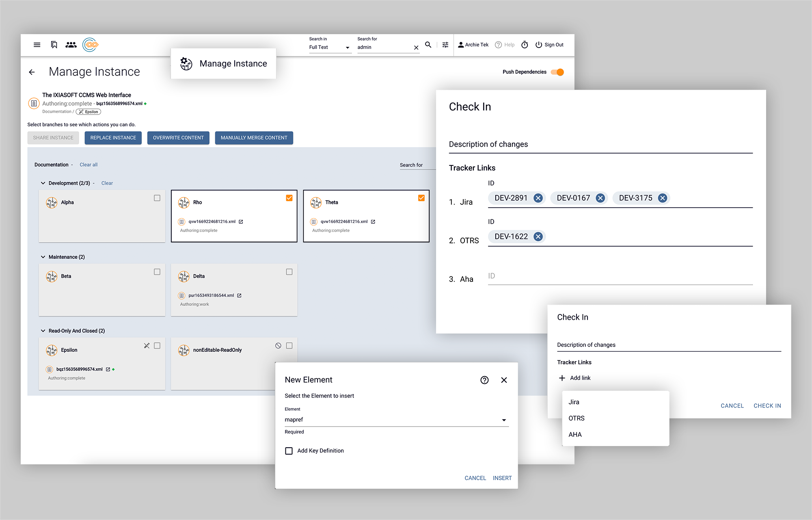Go back with the arrow icon
The height and width of the screenshot is (520, 812).
point(32,72)
